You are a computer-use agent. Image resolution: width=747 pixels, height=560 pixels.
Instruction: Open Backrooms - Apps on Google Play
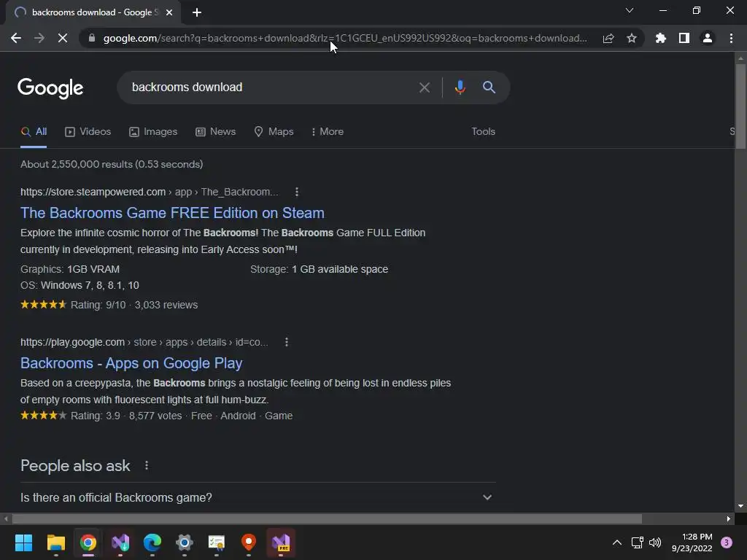click(x=131, y=363)
